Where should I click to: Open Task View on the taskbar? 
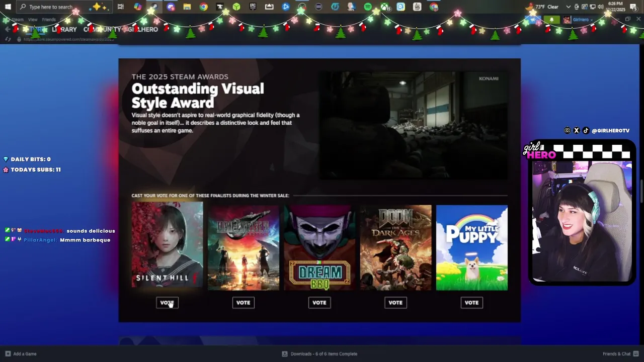coord(121,7)
